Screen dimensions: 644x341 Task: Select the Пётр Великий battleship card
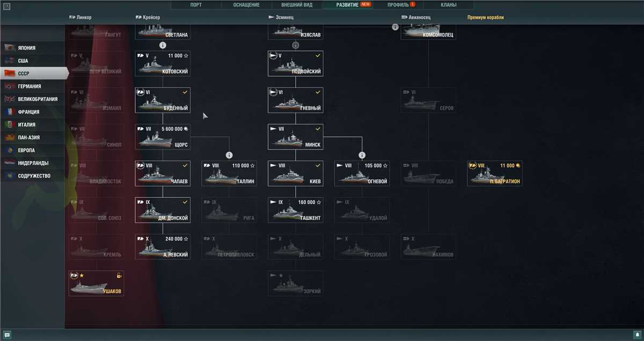[x=96, y=63]
